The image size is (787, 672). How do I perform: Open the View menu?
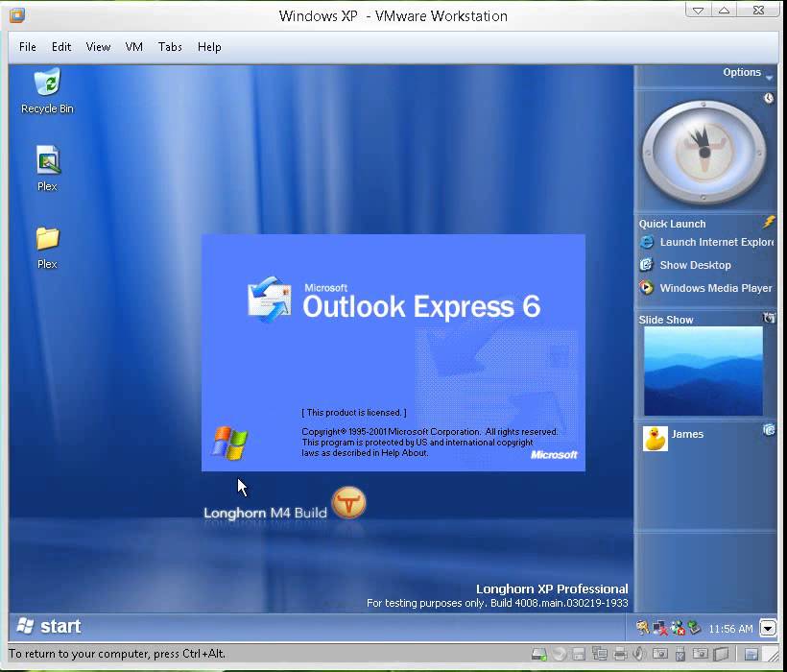pyautogui.click(x=98, y=47)
